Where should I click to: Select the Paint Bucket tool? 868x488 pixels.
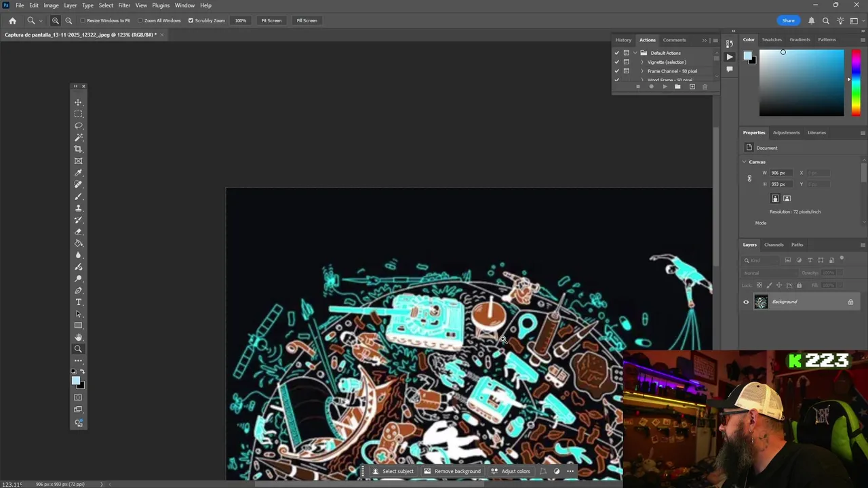point(78,243)
